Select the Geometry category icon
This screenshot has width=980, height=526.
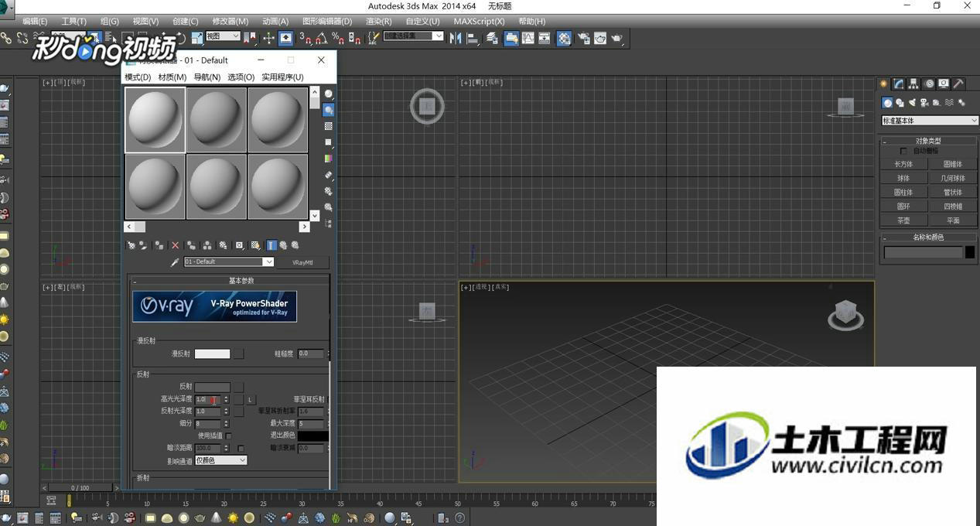887,103
